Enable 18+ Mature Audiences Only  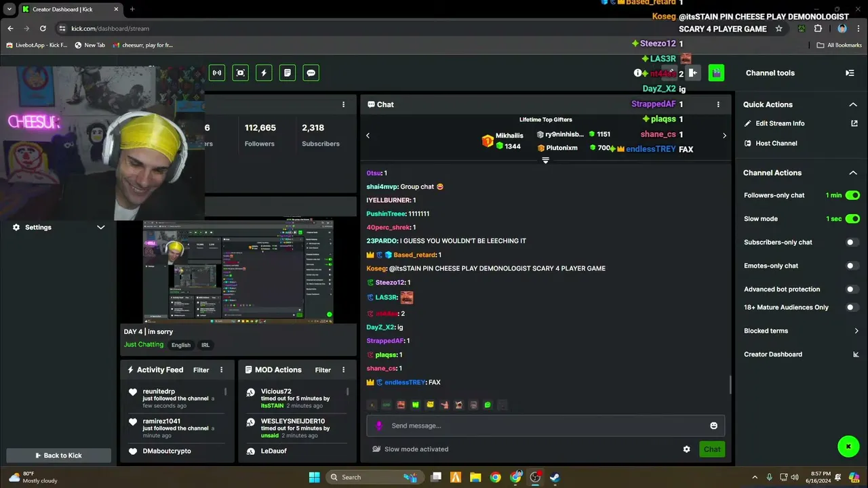852,307
